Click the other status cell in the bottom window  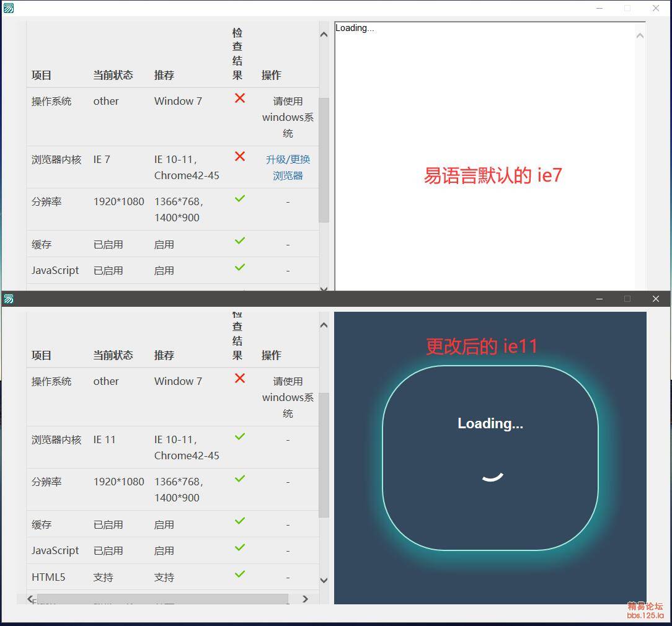106,381
